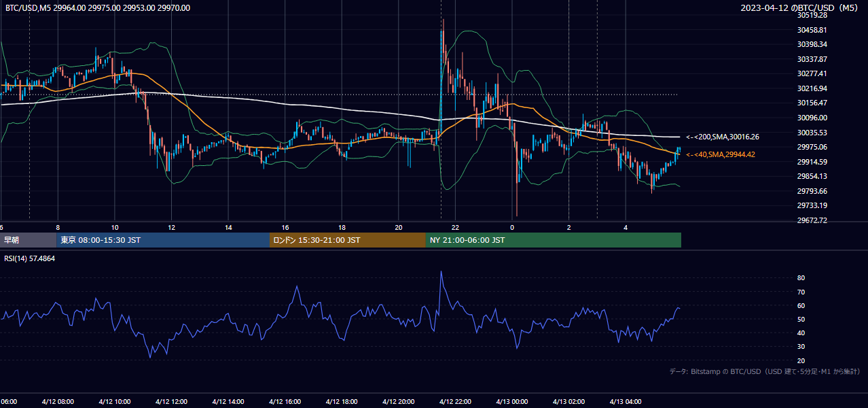Click RSI scale value 80

click(801, 278)
